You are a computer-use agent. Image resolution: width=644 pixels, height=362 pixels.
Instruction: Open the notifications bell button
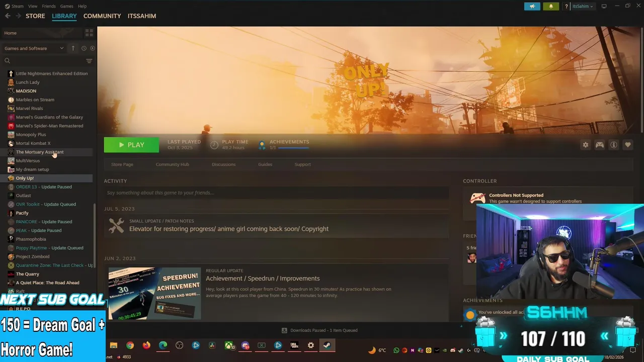[551, 6]
